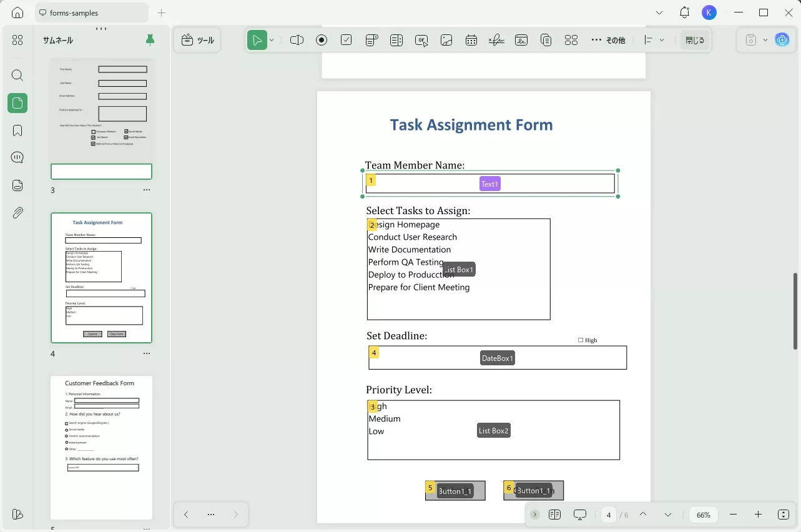Open the その他 more options menu
The height and width of the screenshot is (532, 801).
click(608, 41)
